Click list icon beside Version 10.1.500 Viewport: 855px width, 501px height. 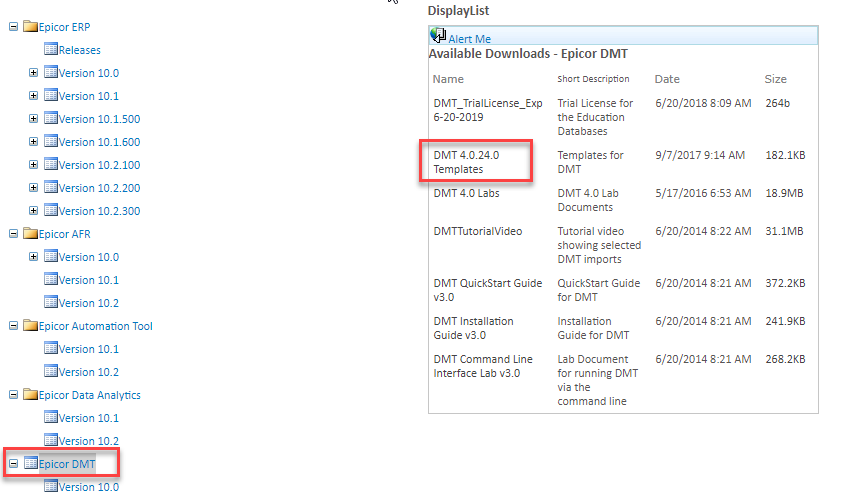coord(51,118)
